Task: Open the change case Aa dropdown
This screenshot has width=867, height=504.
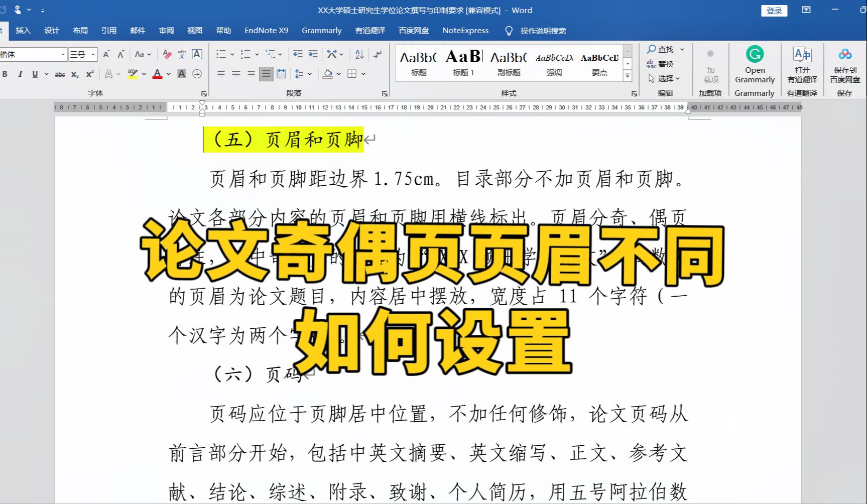Action: [143, 54]
